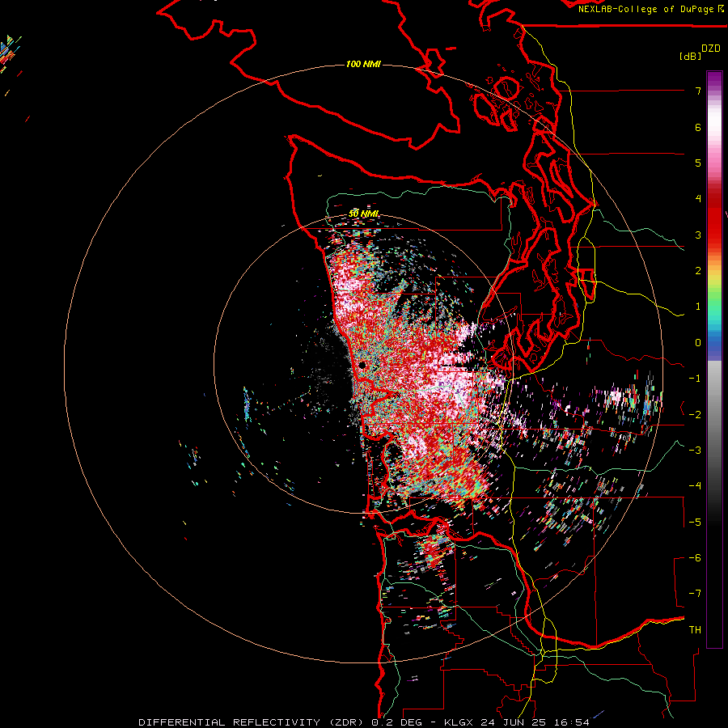Pick the 3 dB tick label on scale
The image size is (728, 728).
(x=698, y=235)
